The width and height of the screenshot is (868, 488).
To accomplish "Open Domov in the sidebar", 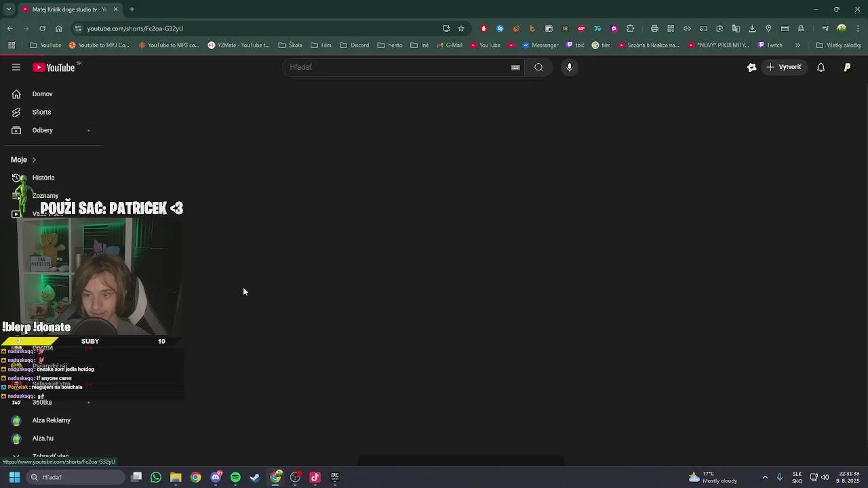I will click(42, 94).
